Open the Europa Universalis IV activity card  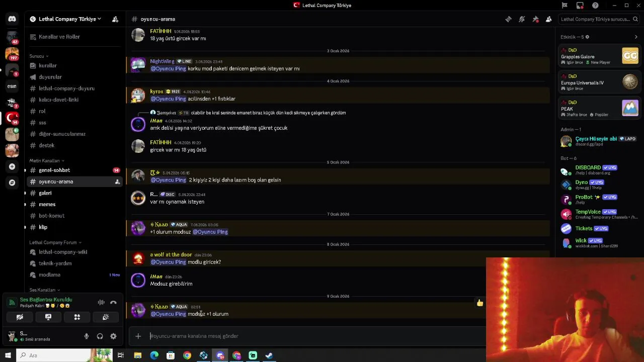tap(600, 82)
